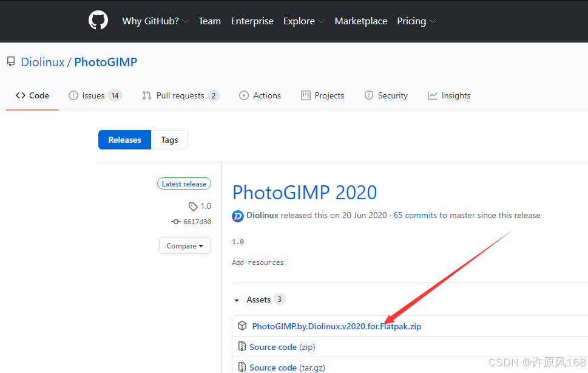Select the Tags button
This screenshot has height=373, width=588.
point(169,140)
